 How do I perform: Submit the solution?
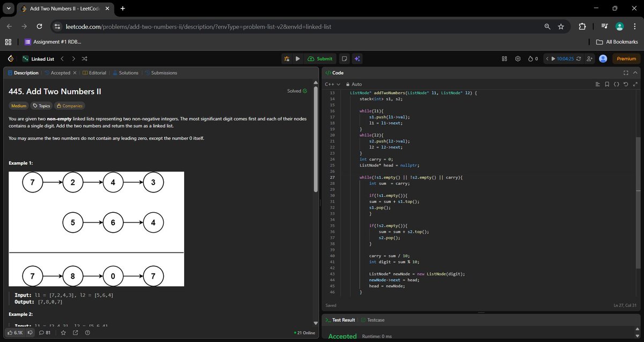(x=320, y=59)
